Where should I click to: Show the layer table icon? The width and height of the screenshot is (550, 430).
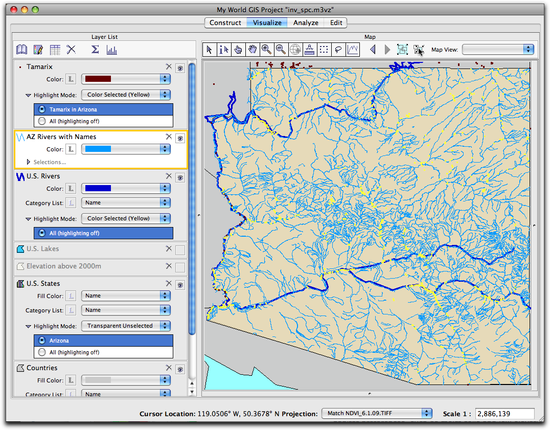[55, 49]
